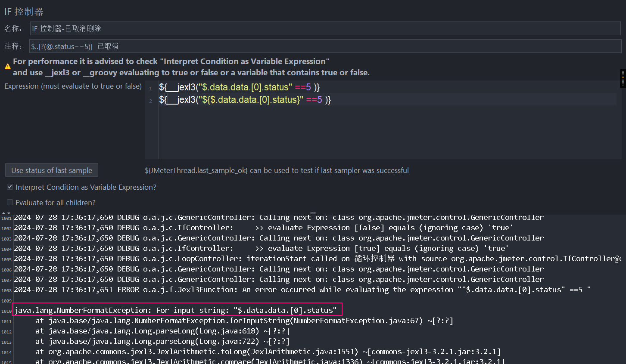
Task: Toggle "Interpret Condition as Variable Expression?" checkbox
Action: coord(10,187)
